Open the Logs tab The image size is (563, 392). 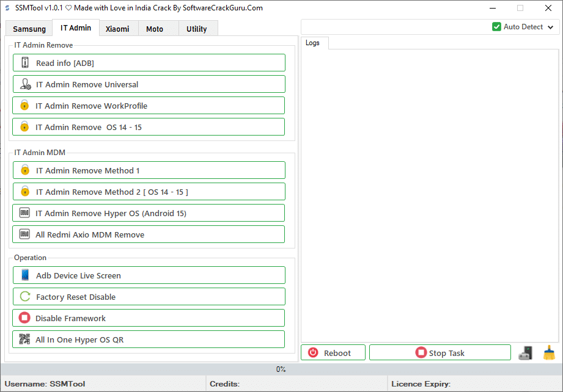point(314,43)
